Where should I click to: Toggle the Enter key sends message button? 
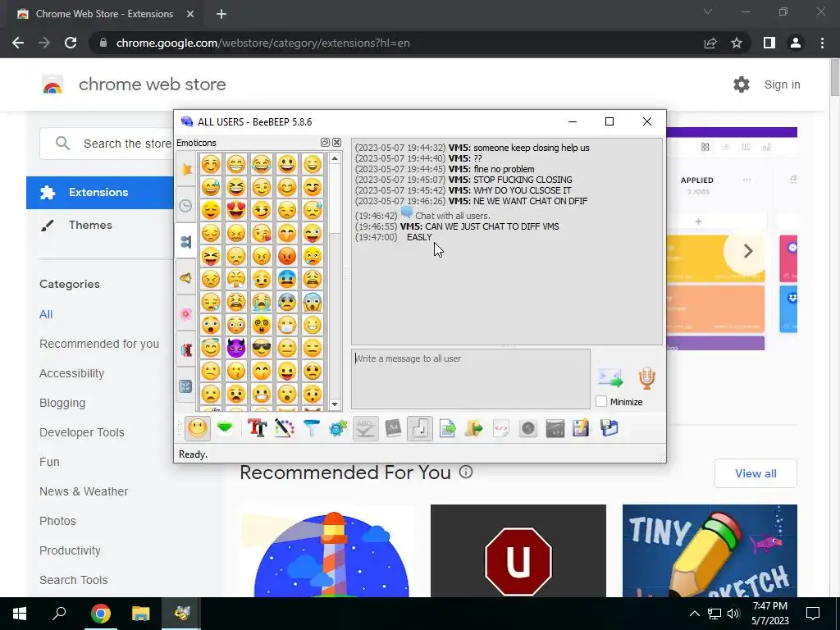419,428
